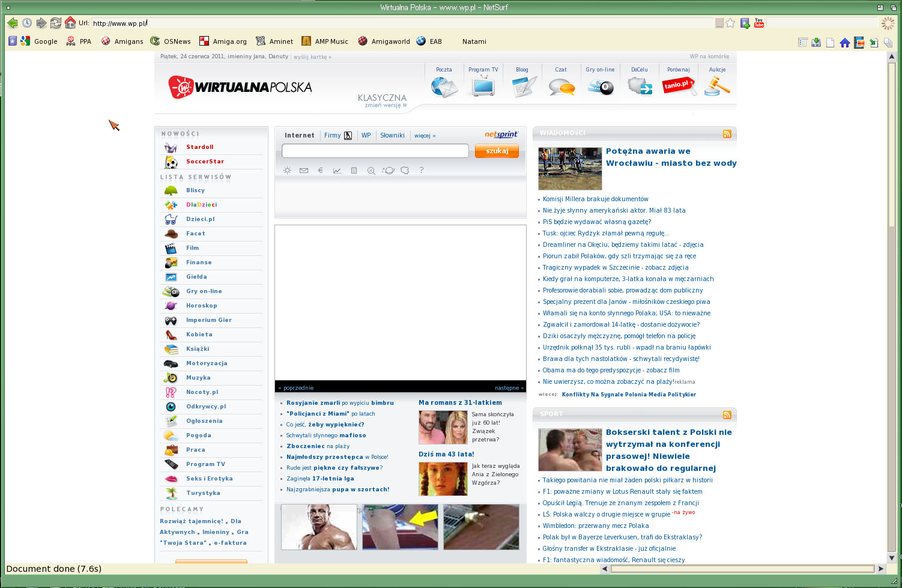Click poprzednie link below the banner
The height and width of the screenshot is (588, 902).
coord(296,388)
